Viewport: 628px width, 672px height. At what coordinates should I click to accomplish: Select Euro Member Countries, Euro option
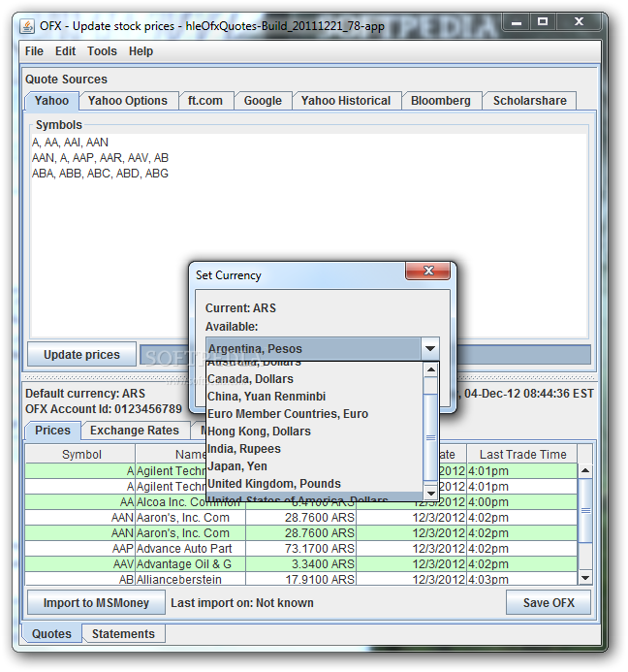[x=314, y=414]
